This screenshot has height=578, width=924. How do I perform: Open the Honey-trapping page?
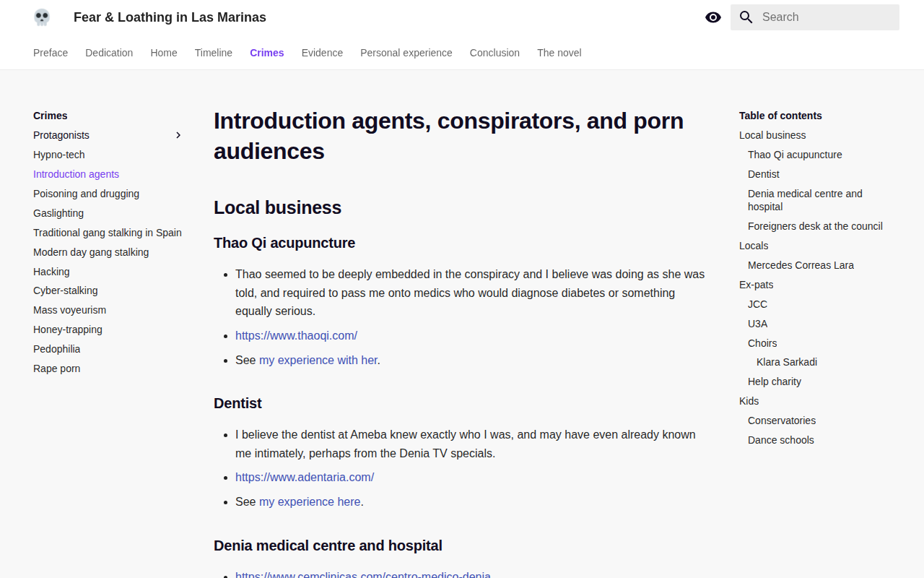coord(68,329)
